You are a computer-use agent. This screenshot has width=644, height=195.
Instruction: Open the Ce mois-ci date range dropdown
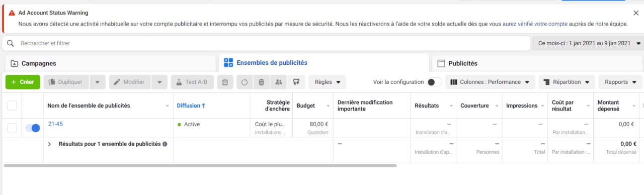[x=588, y=43]
